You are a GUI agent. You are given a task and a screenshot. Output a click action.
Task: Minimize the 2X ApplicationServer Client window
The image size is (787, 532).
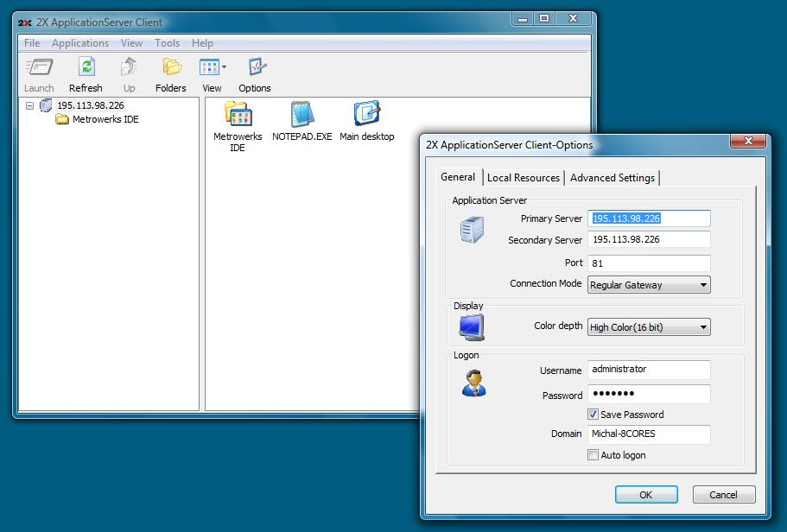click(x=523, y=19)
